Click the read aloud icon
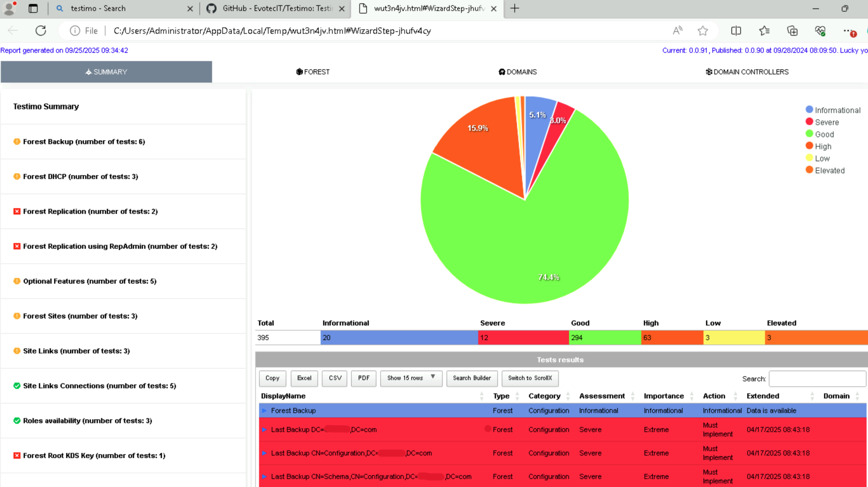868x487 pixels. click(x=677, y=31)
